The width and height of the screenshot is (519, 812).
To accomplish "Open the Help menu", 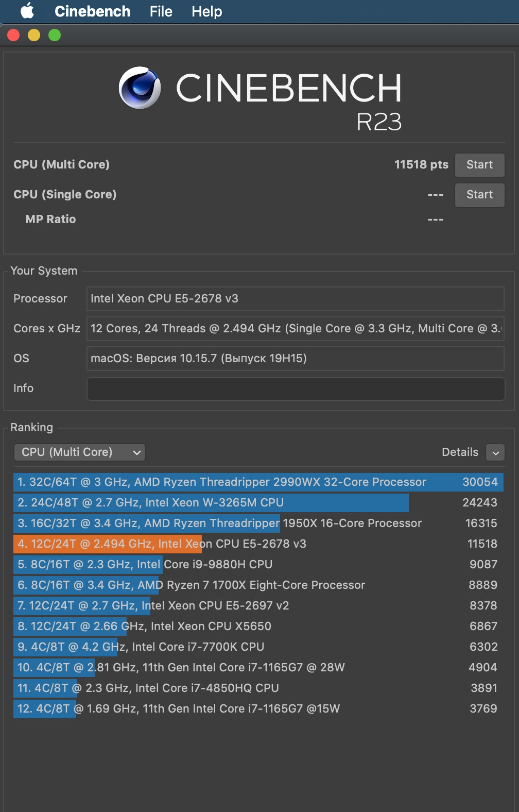I will [206, 11].
